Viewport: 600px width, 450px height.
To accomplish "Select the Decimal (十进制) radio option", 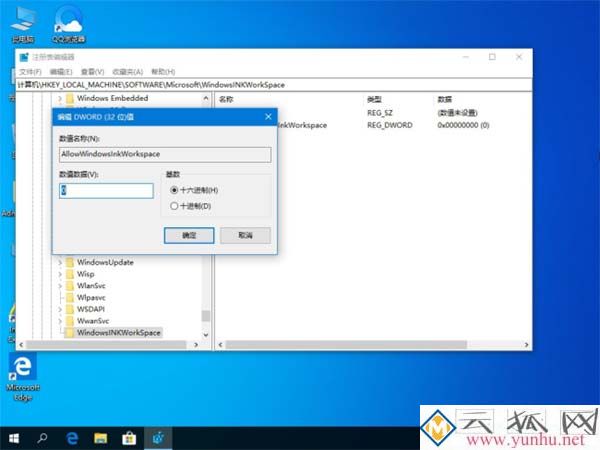I will [x=191, y=206].
